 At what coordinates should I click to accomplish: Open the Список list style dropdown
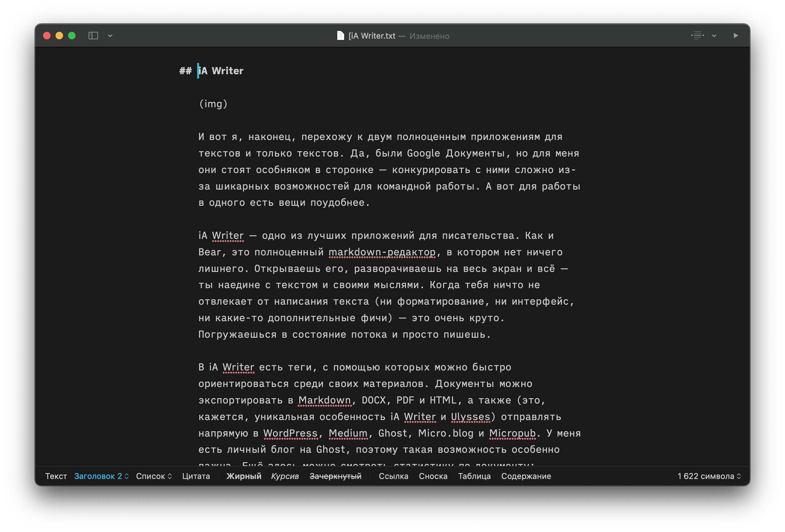tap(154, 476)
